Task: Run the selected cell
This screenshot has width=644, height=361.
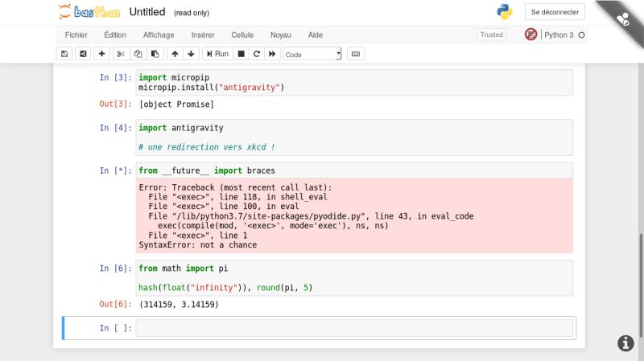Action: click(x=217, y=54)
